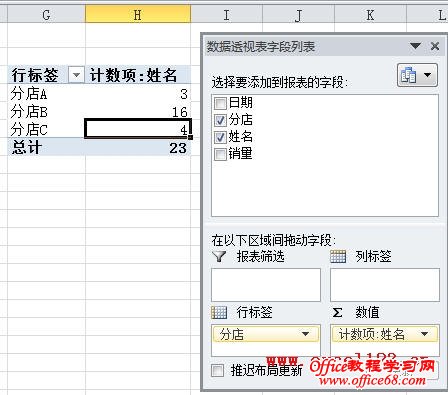Select the 分店B row label cell
This screenshot has height=395, width=448.
[x=46, y=111]
